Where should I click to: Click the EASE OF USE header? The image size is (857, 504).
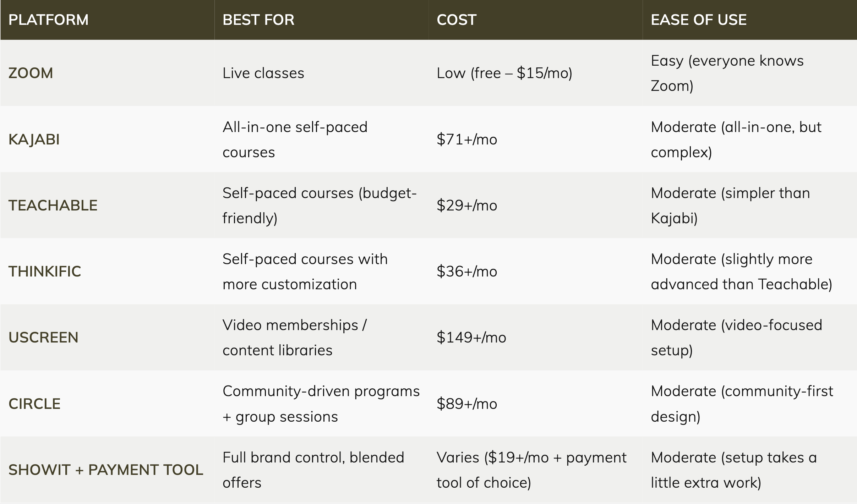[x=698, y=20]
